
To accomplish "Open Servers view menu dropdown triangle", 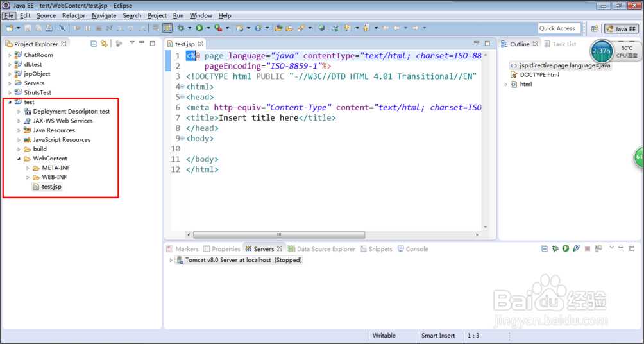I will pyautogui.click(x=611, y=248).
